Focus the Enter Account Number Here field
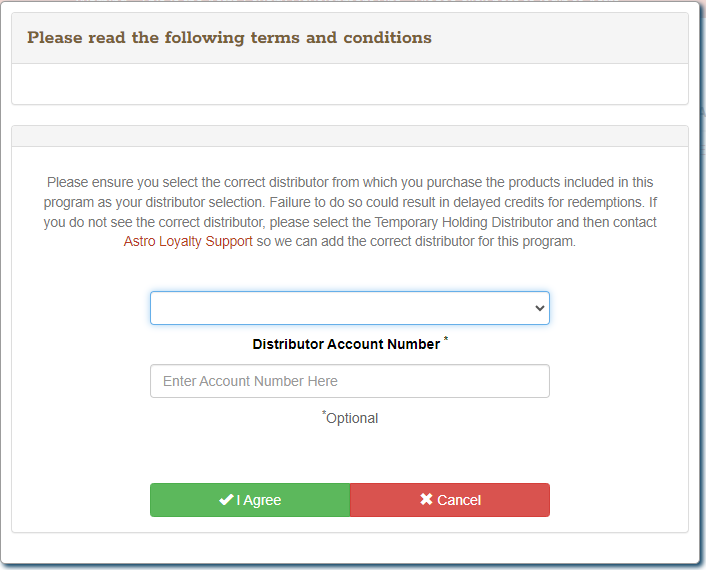This screenshot has height=570, width=706. pyautogui.click(x=349, y=381)
